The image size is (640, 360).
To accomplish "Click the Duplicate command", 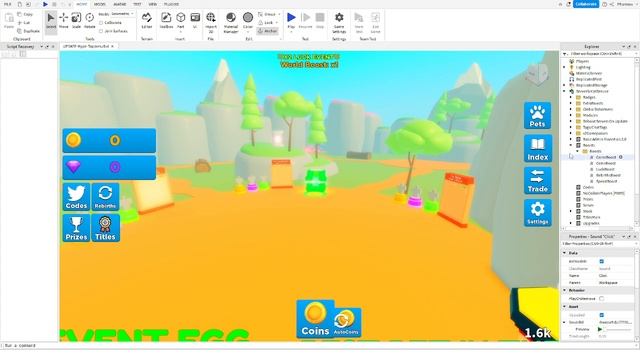I will 29,31.
